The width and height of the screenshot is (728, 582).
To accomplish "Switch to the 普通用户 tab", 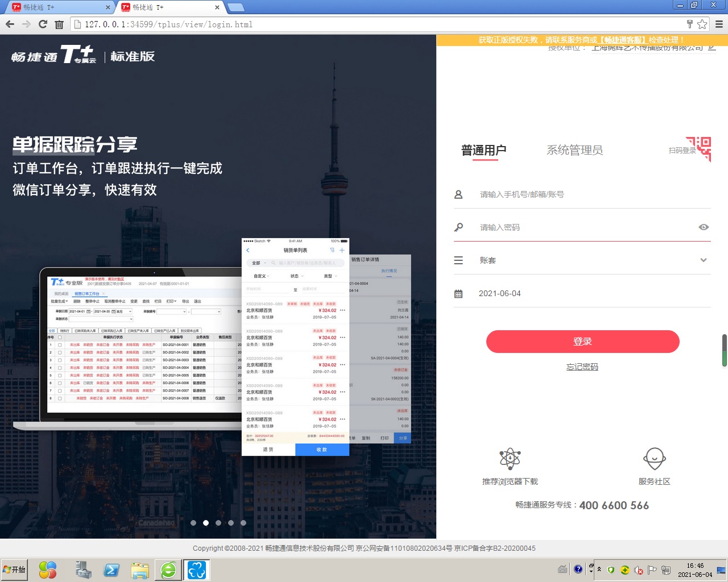I will pos(484,151).
